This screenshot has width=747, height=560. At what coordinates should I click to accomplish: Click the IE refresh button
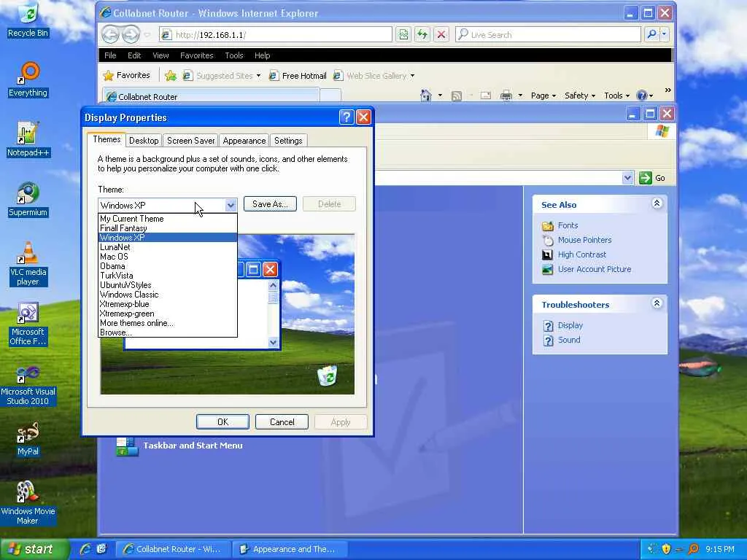422,34
